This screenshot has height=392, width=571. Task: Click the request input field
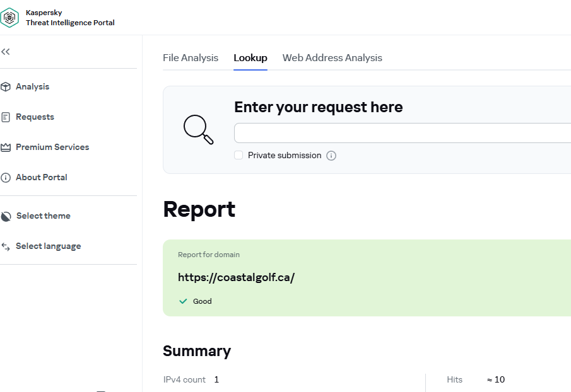tap(402, 133)
